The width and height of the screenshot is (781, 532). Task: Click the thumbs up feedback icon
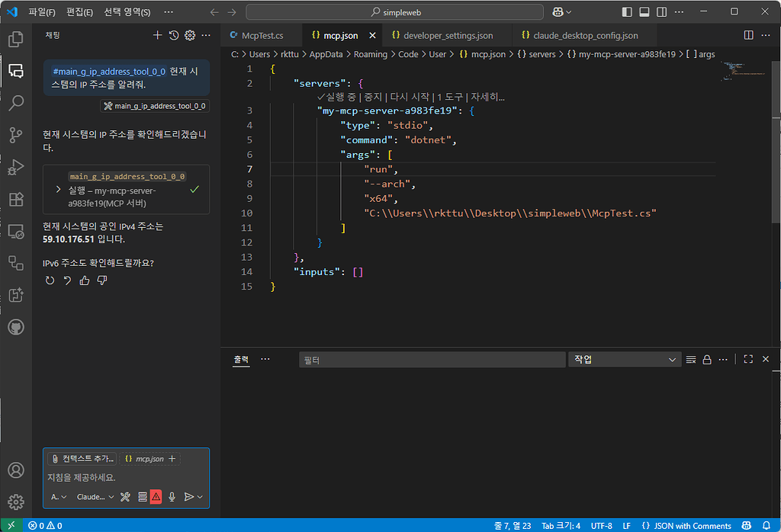pos(85,280)
